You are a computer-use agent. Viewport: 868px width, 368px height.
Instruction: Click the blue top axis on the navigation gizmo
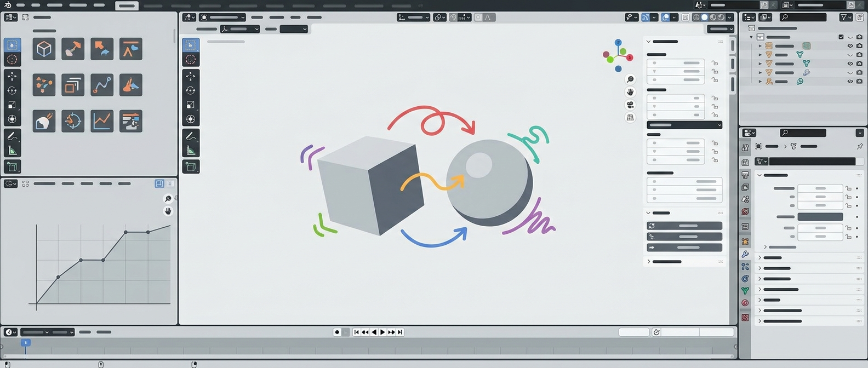(x=618, y=42)
